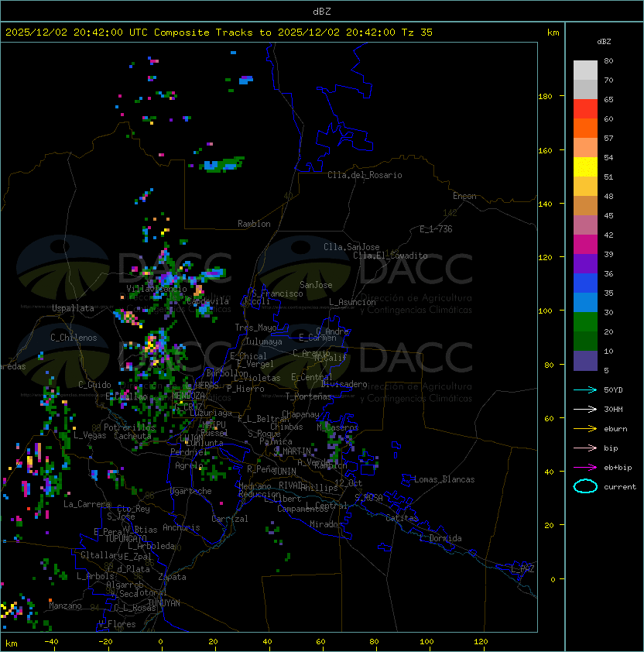Click the L_Dormida place label

click(x=440, y=538)
